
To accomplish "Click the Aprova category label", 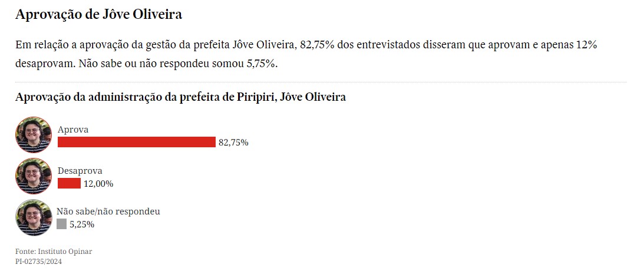I will click(73, 130).
